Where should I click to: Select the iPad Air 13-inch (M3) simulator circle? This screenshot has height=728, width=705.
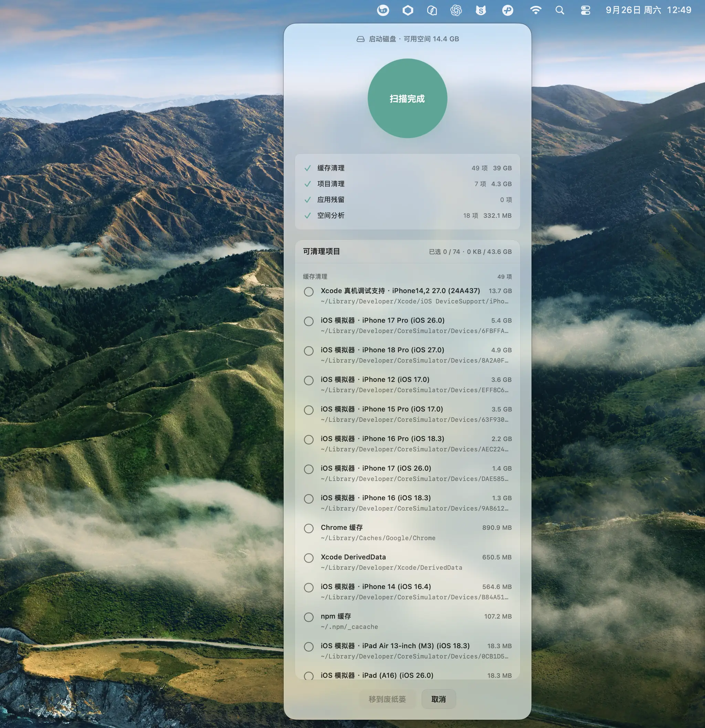(308, 647)
